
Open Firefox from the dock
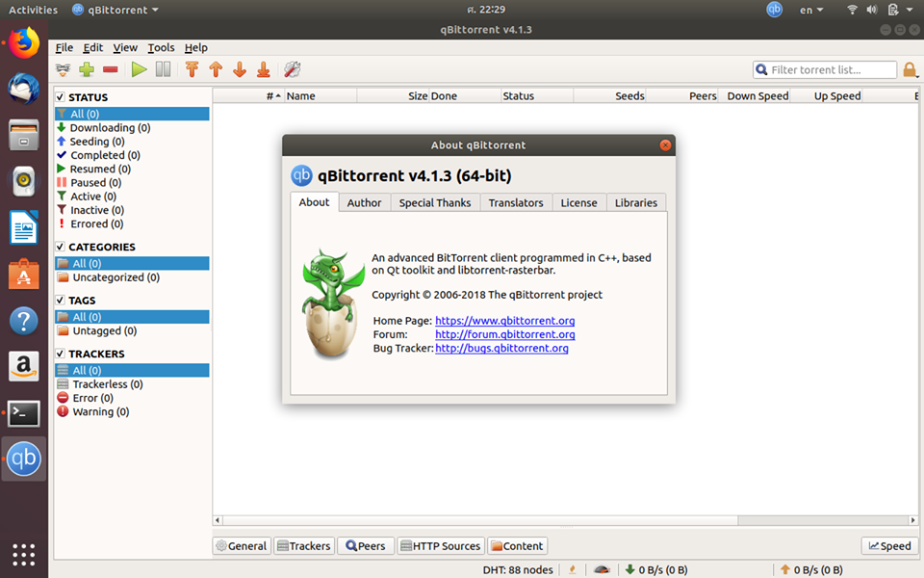coord(23,42)
